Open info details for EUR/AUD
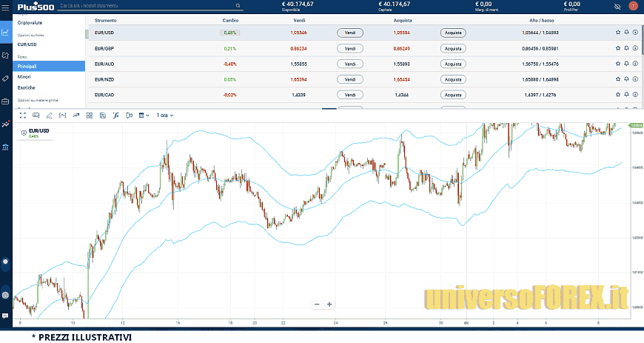The height and width of the screenshot is (343, 644). point(635,64)
